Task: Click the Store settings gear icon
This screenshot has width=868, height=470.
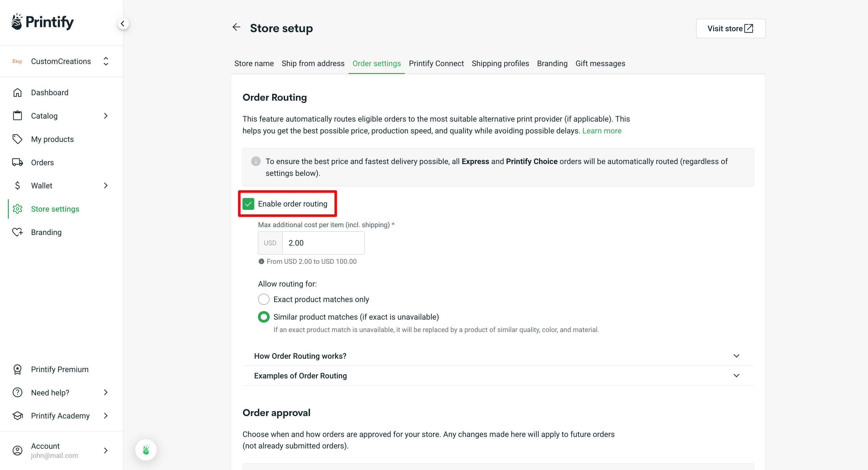Action: (x=17, y=209)
